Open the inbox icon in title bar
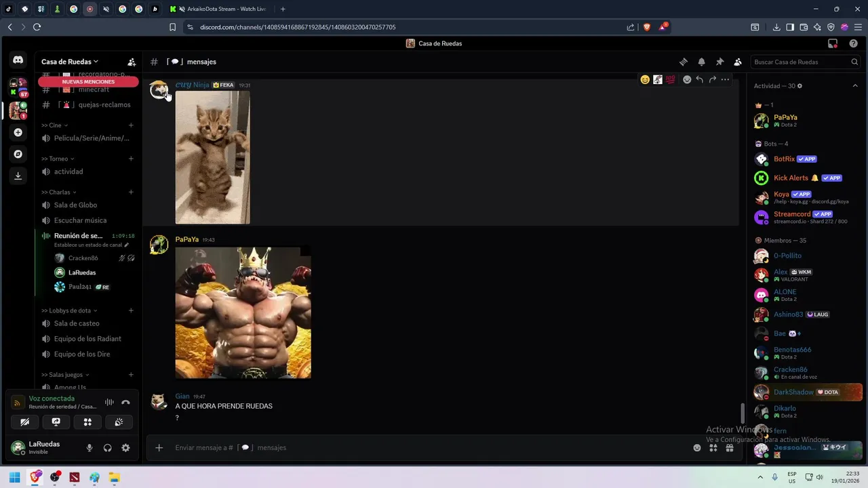Viewport: 868px width, 488px height. point(833,43)
